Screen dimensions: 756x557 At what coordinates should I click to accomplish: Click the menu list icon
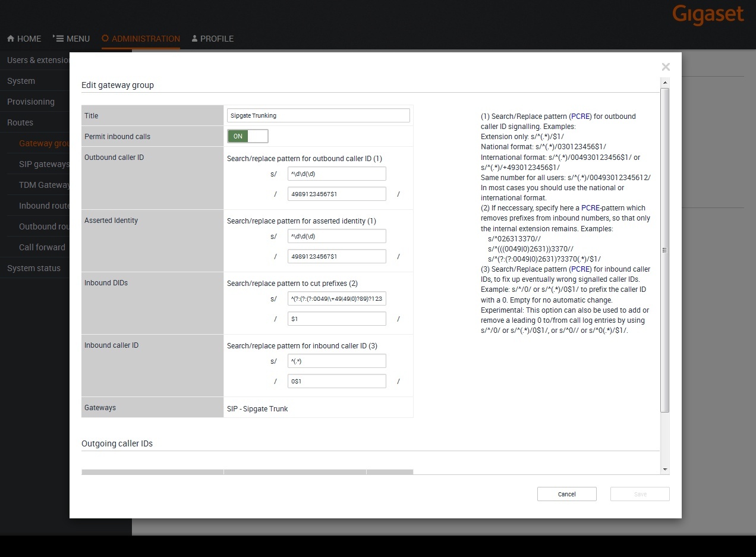pyautogui.click(x=58, y=38)
